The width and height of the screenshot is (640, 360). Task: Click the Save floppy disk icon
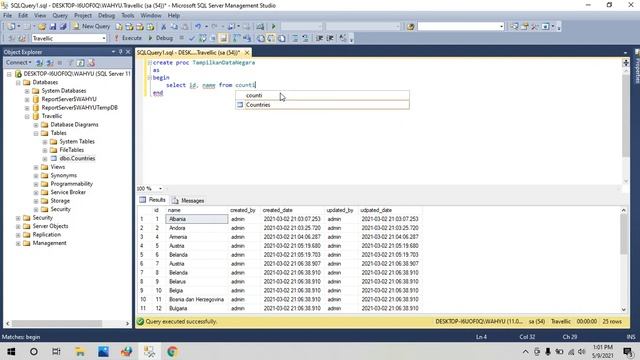53,27
